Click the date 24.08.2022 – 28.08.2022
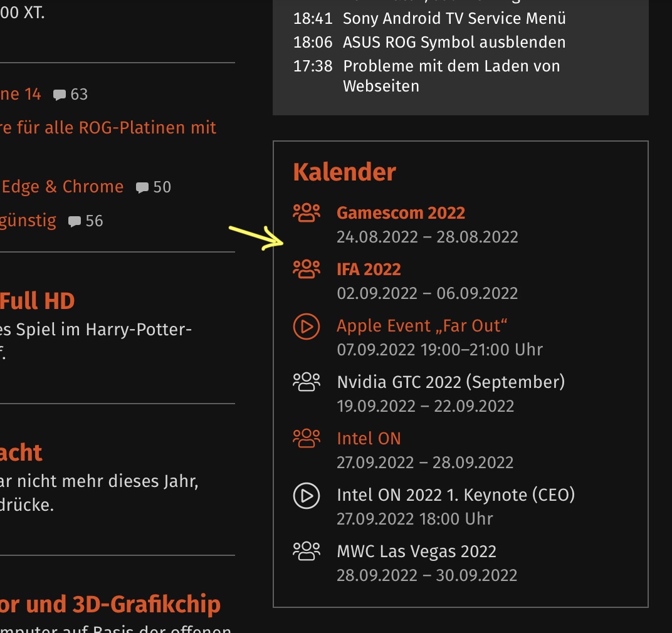This screenshot has width=672, height=633. click(x=428, y=237)
